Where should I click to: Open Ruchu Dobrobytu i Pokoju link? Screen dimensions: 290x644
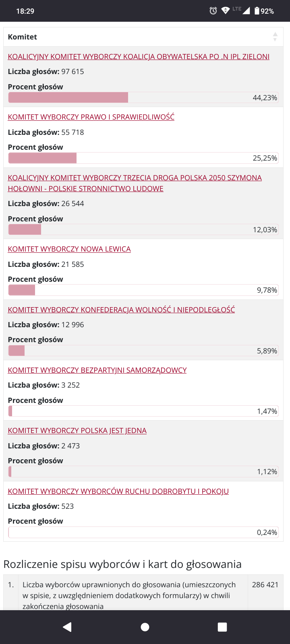[x=118, y=491]
